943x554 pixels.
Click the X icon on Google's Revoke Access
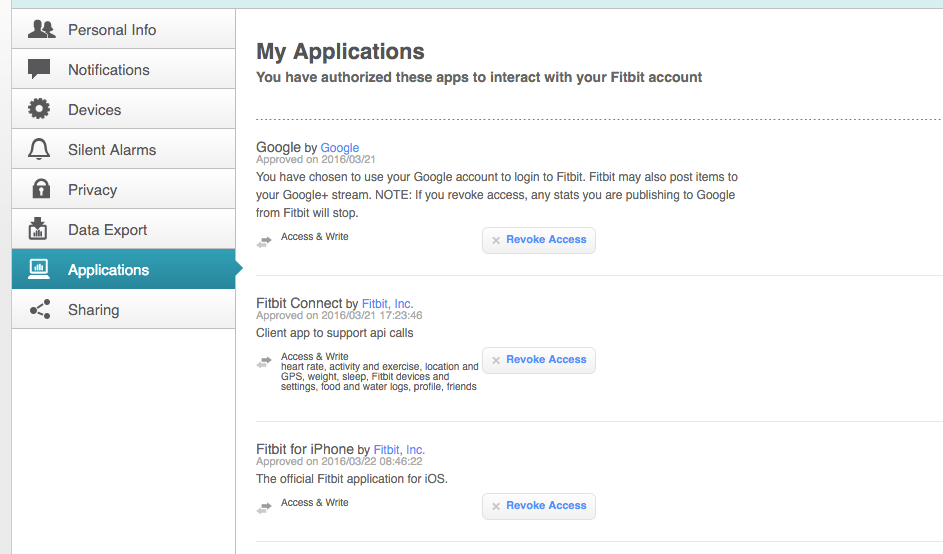[x=496, y=240]
